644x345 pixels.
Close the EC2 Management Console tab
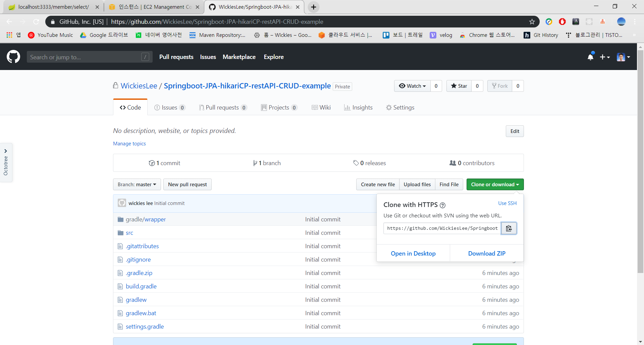tap(198, 7)
